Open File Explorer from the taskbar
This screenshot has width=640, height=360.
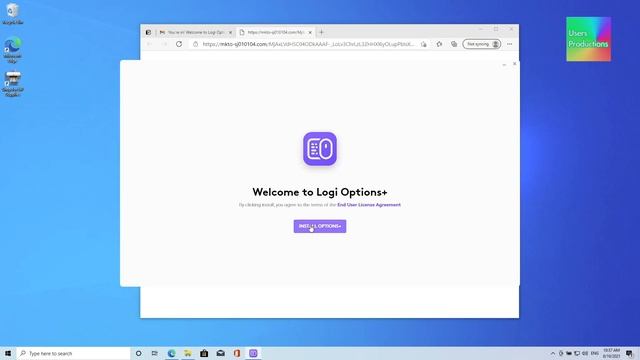188,353
